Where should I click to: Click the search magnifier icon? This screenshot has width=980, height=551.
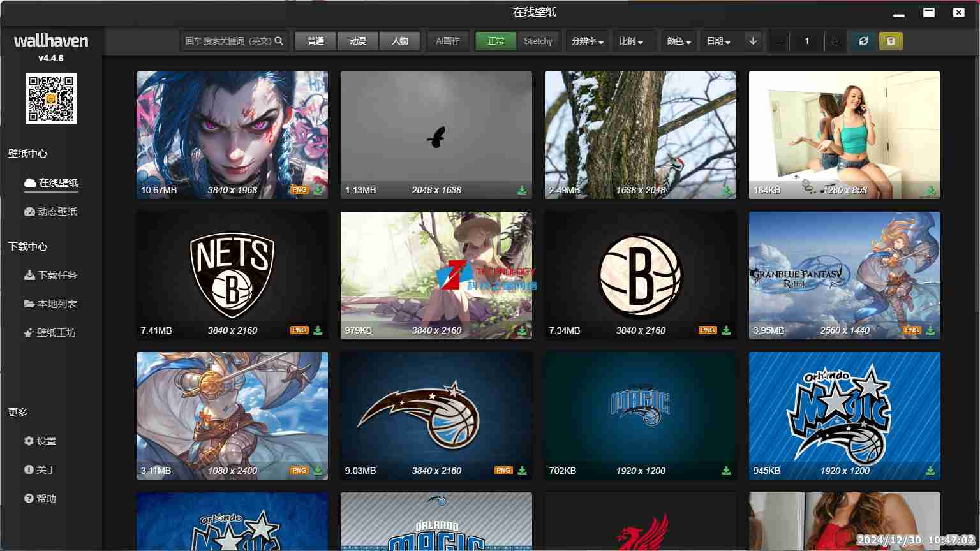click(279, 41)
